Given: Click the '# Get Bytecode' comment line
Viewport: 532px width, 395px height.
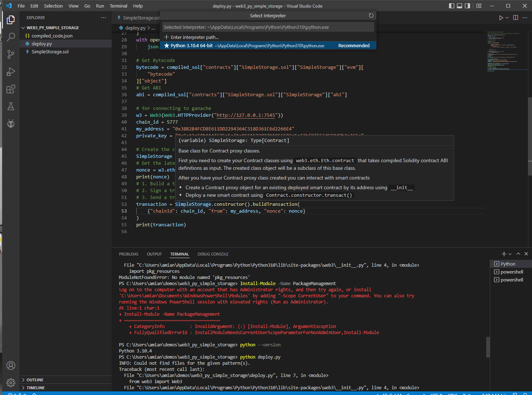Looking at the screenshot, I should [x=155, y=61].
